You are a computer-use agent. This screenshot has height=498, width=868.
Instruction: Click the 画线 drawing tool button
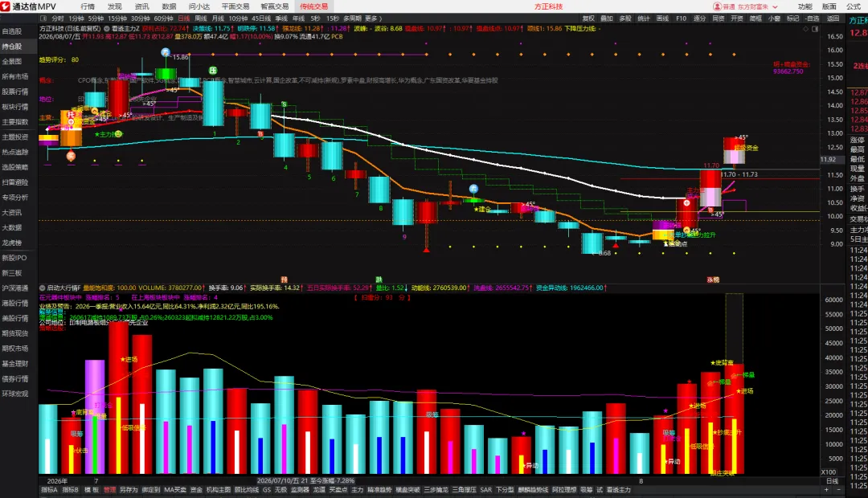(662, 18)
